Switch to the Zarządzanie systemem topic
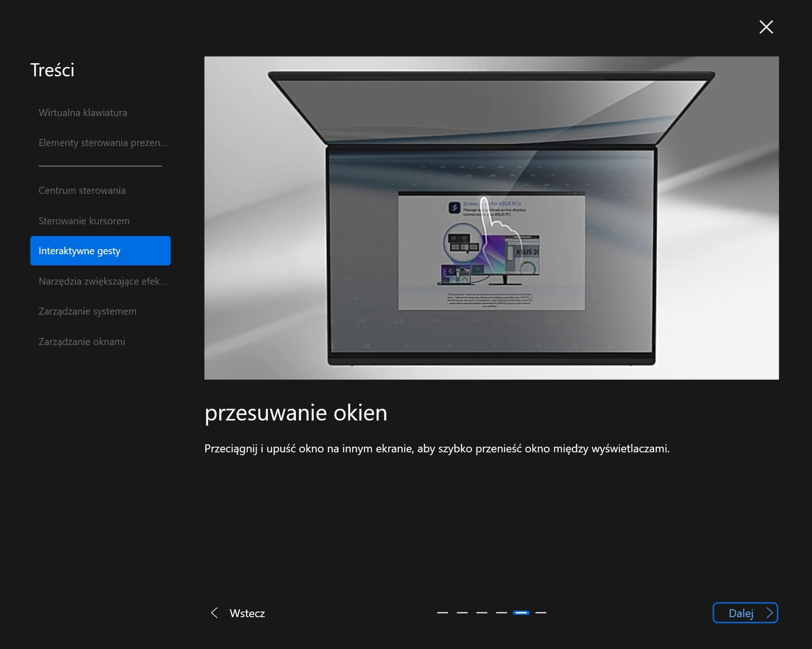Screen dimensions: 812x649 [x=88, y=311]
